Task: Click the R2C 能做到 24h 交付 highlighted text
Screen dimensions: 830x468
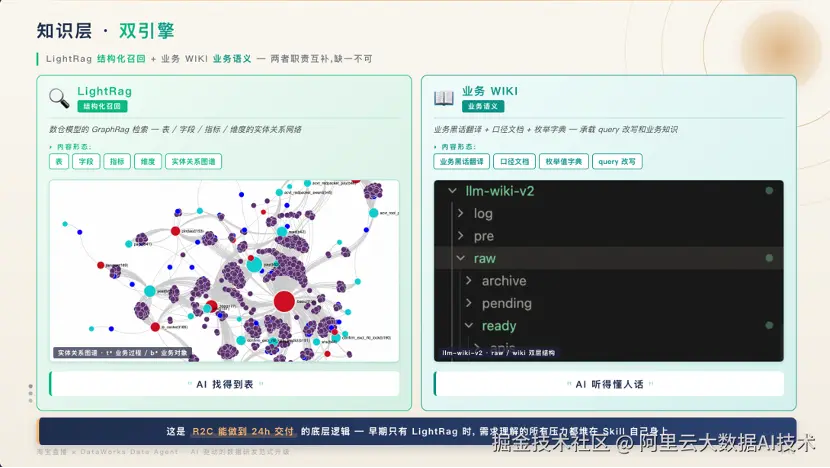Action: click(242, 431)
